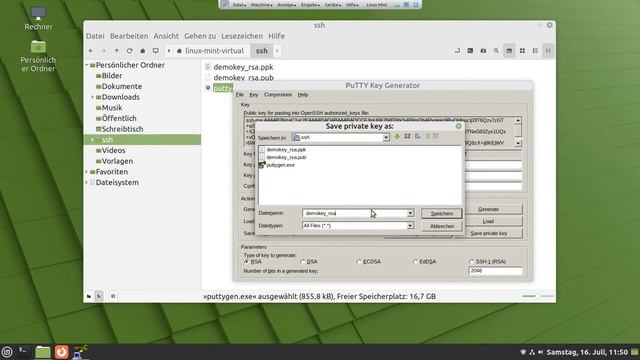Click Abbrechen in Save dialog
The height and width of the screenshot is (360, 640).
click(x=442, y=226)
